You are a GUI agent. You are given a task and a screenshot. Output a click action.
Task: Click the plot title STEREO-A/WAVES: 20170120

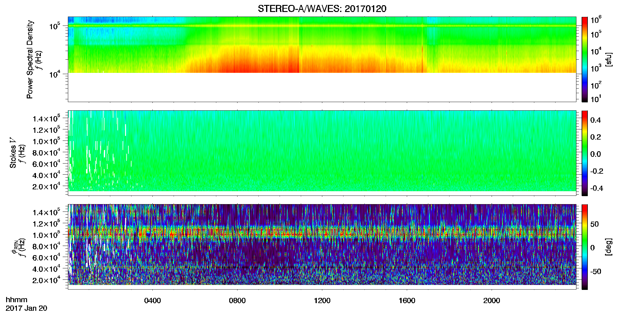[322, 9]
